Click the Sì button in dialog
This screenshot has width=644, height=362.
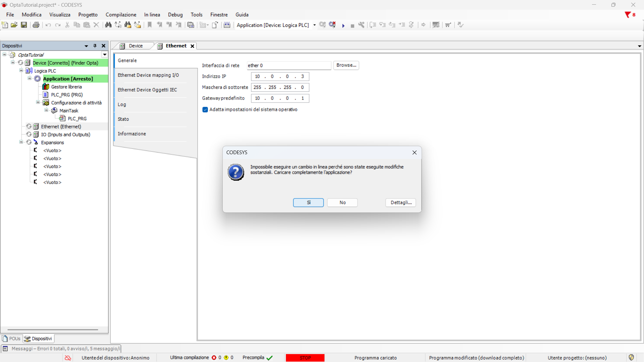click(x=308, y=202)
